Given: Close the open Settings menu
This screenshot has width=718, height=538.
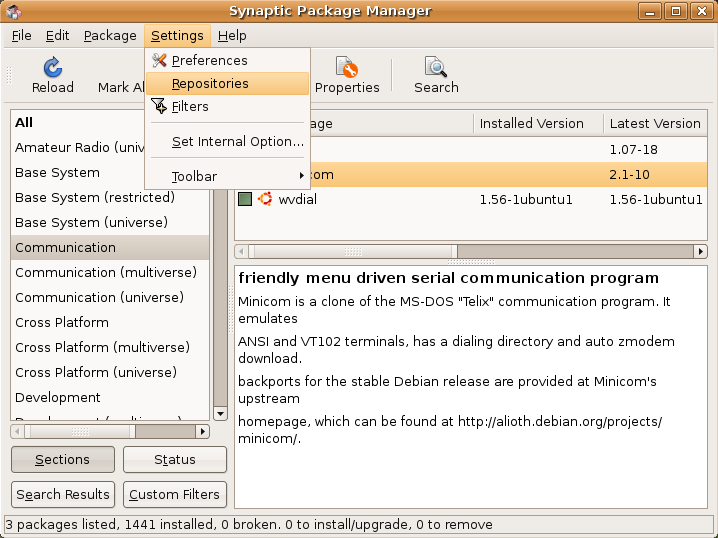Looking at the screenshot, I should (x=177, y=36).
